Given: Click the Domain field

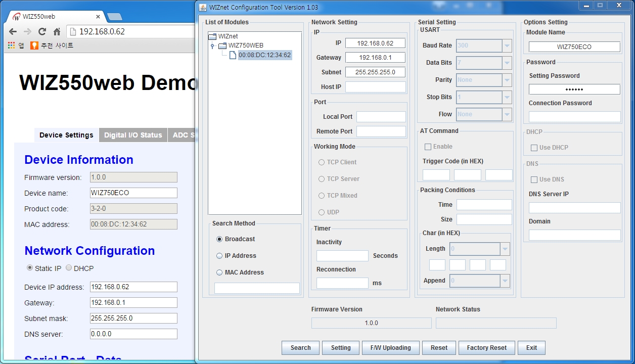Looking at the screenshot, I should (x=574, y=235).
